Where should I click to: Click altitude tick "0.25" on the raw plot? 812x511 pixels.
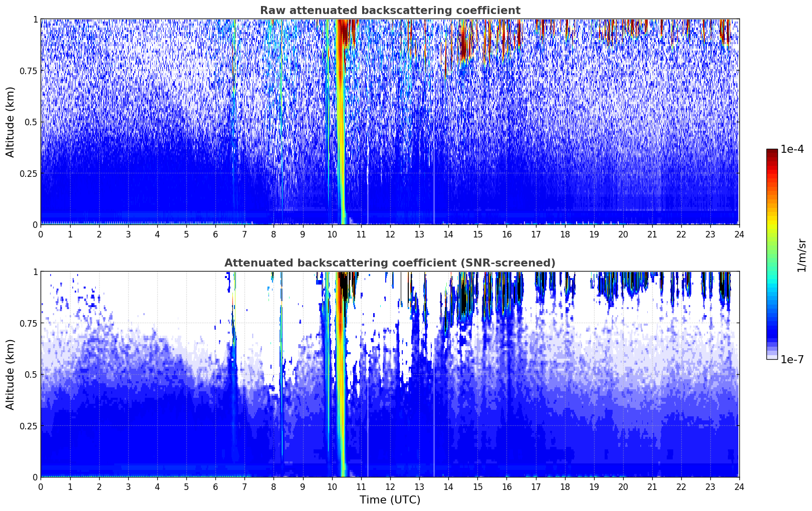click(29, 173)
